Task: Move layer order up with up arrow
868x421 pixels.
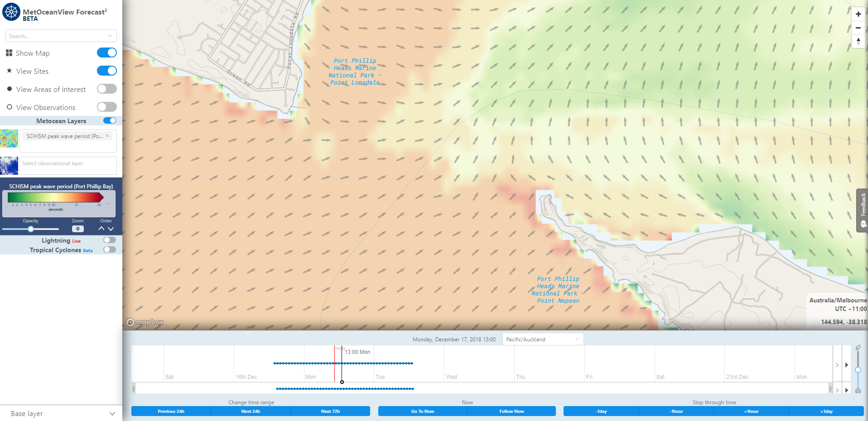Action: coord(101,229)
